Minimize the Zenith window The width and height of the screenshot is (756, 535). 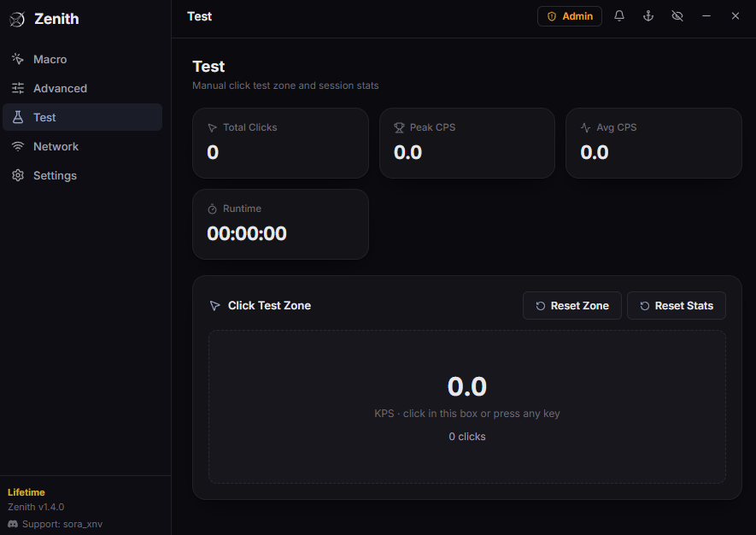pos(706,16)
